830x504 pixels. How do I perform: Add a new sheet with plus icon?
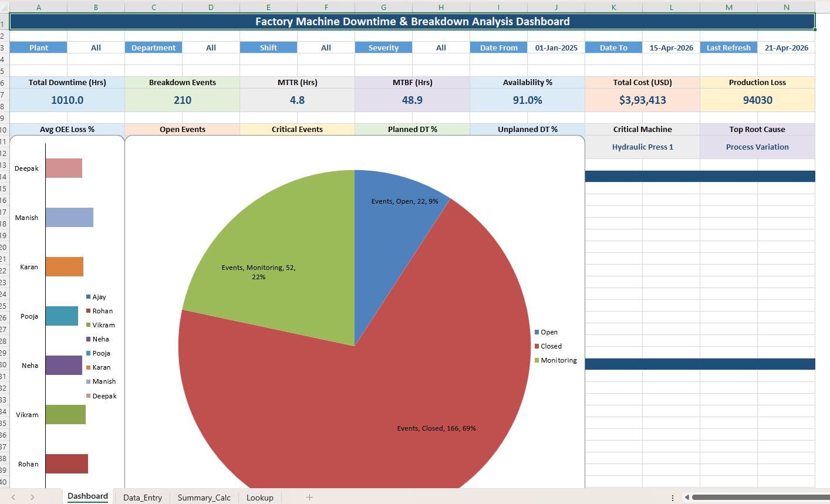309,497
